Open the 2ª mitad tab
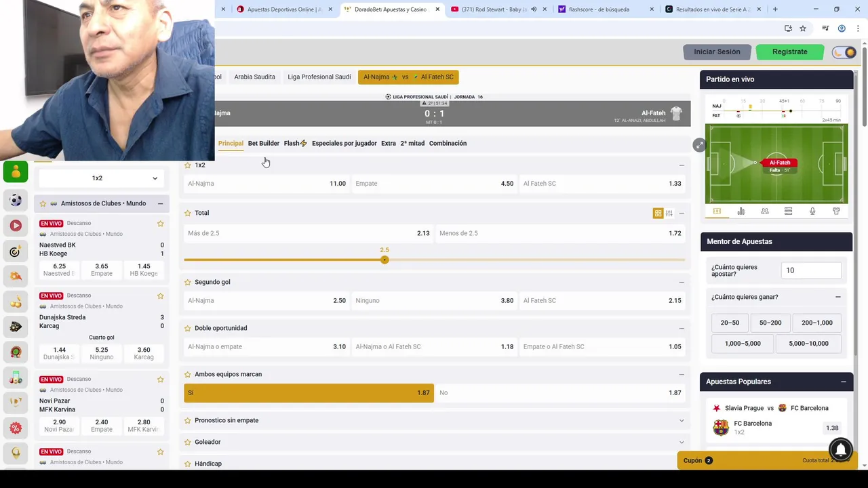Viewport: 868px width, 488px height. 412,143
